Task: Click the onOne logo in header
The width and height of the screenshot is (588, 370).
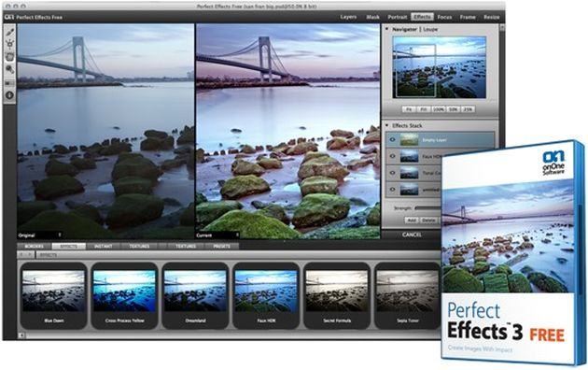Action: click(9, 17)
